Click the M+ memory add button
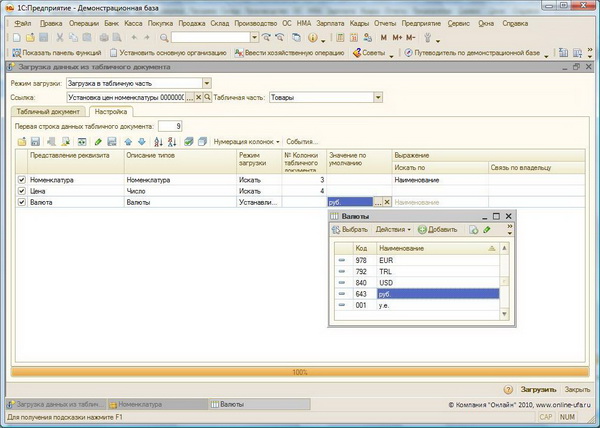 coord(397,37)
